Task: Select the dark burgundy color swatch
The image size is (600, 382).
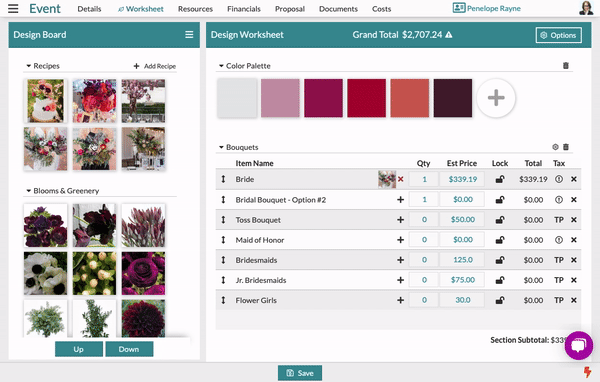Action: 453,98
